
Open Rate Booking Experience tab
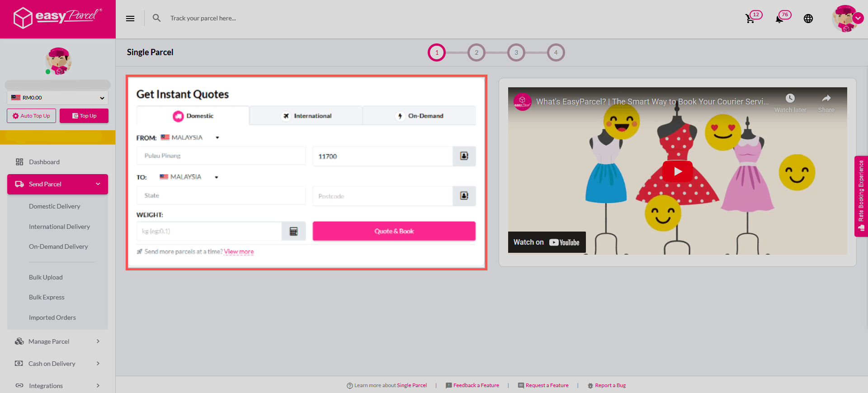861,196
